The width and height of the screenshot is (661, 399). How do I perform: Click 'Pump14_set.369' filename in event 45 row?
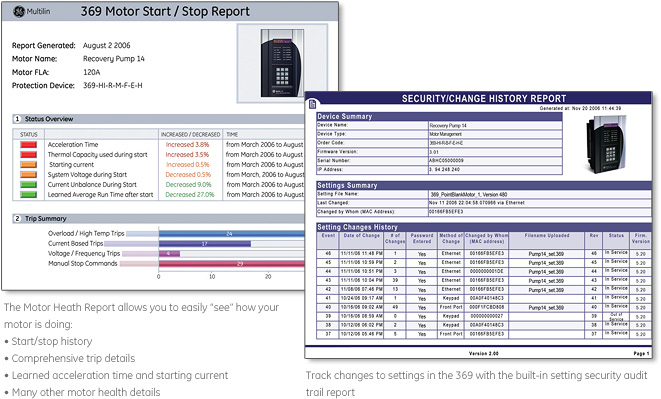(x=546, y=263)
